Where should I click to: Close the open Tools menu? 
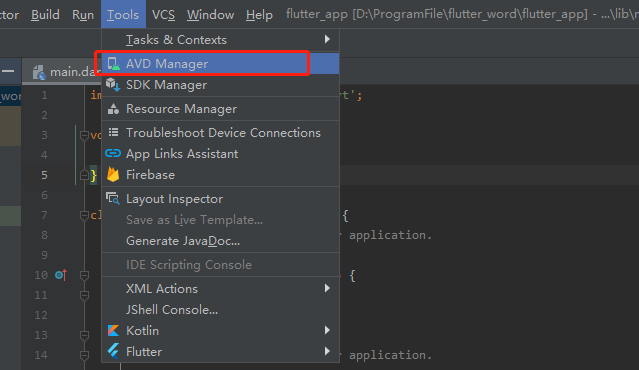coord(123,15)
